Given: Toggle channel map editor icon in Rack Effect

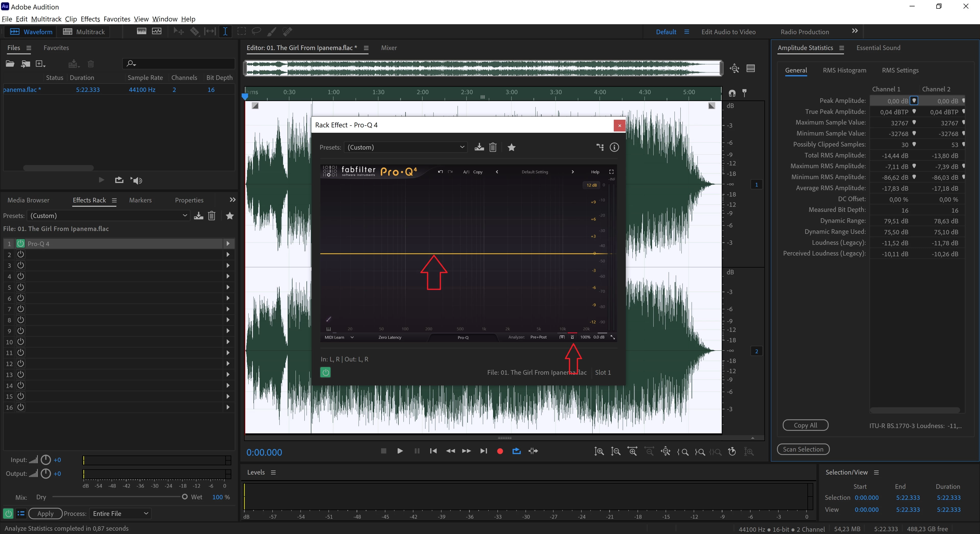Looking at the screenshot, I should [x=600, y=147].
